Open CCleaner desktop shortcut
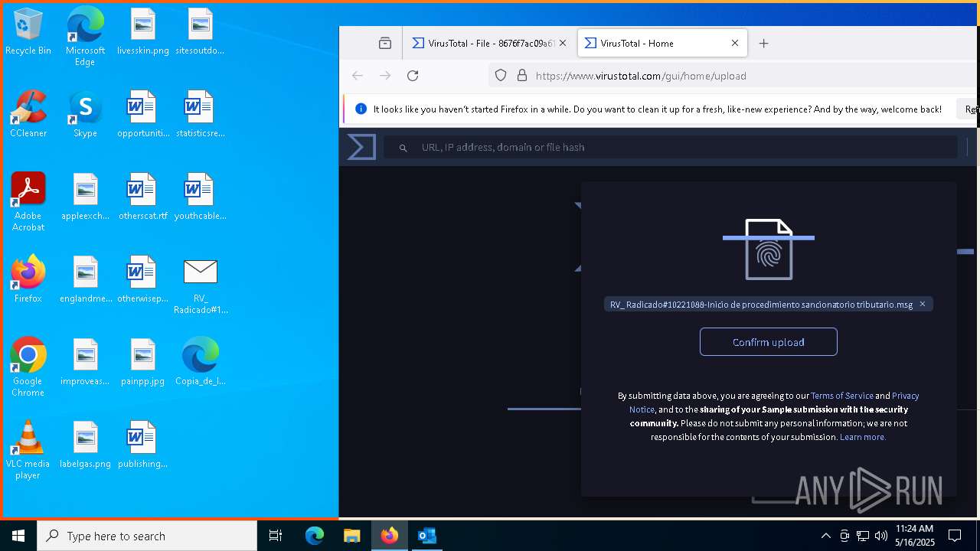 [x=28, y=115]
